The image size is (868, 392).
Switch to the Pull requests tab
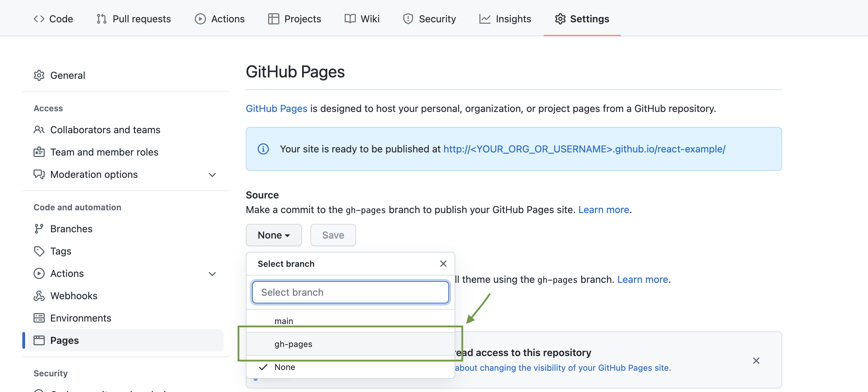[134, 19]
